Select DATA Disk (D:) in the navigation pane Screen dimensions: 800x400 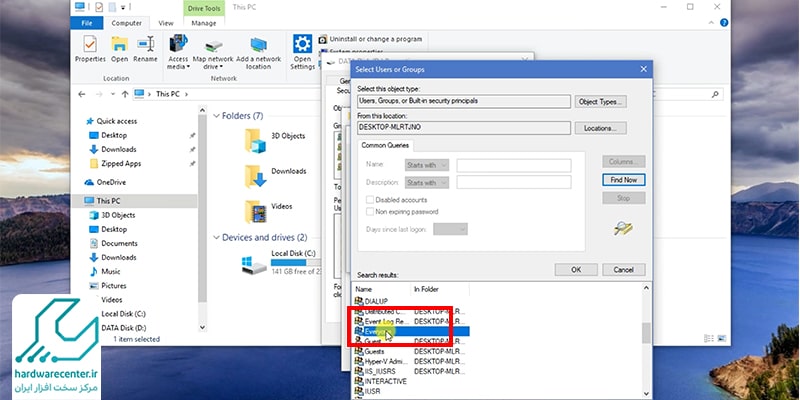123,328
